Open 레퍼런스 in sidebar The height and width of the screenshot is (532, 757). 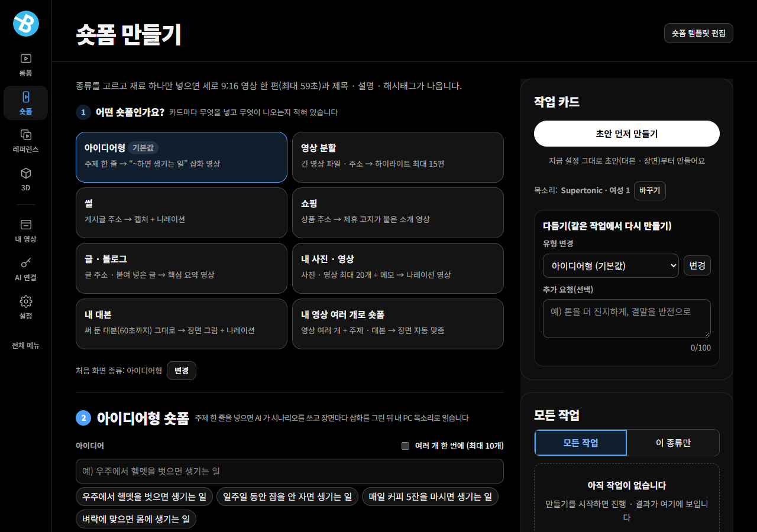[25, 141]
